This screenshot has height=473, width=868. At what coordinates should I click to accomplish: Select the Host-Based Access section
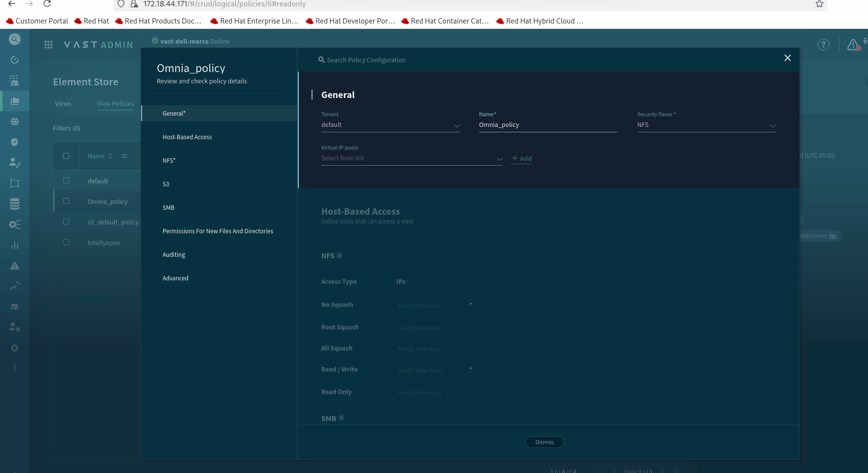point(187,137)
